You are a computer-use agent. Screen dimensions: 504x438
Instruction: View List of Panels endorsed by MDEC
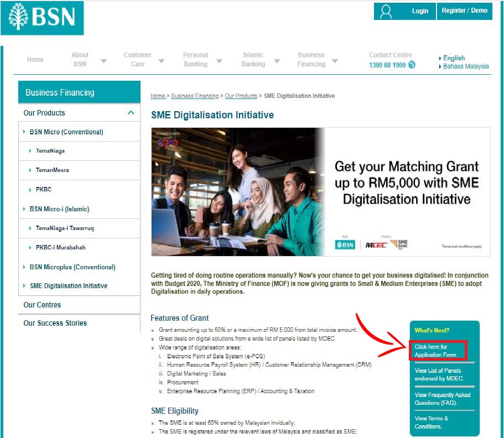439,374
